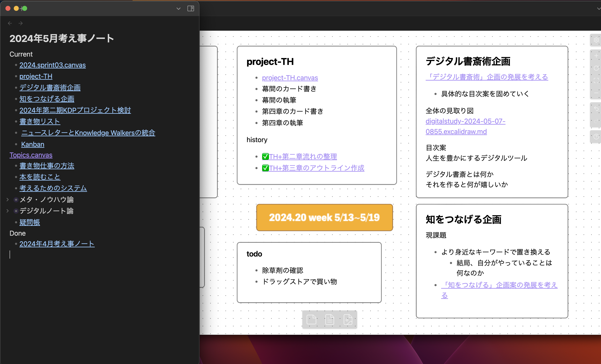Insert a blank file with the file icon

point(312,320)
